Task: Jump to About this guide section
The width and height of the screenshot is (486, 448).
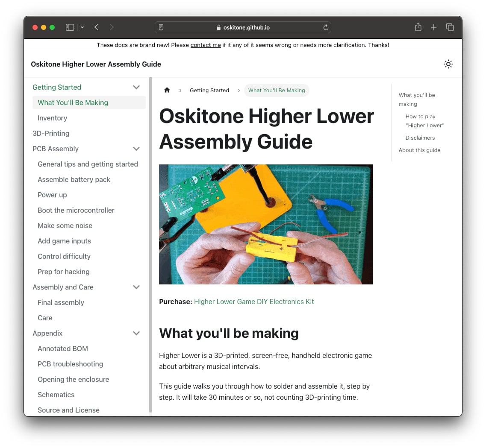Action: (419, 150)
